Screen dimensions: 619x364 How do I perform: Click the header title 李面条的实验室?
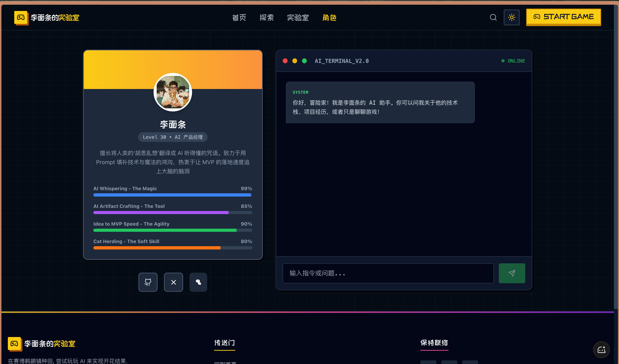tap(55, 18)
